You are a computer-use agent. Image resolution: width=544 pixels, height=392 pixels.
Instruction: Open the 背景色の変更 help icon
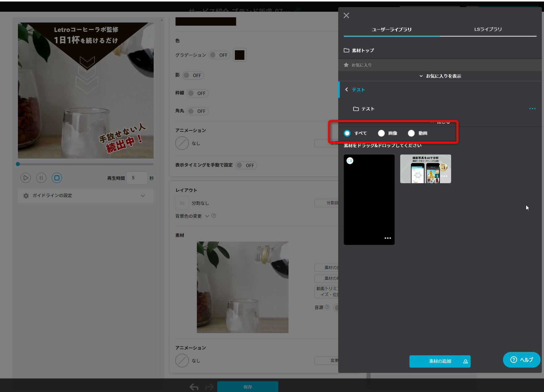[214, 216]
